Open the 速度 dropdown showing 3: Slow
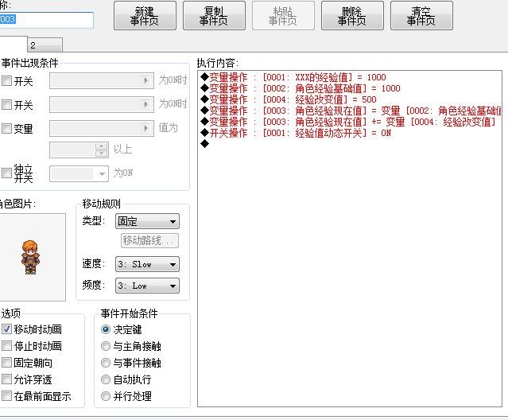 click(147, 264)
